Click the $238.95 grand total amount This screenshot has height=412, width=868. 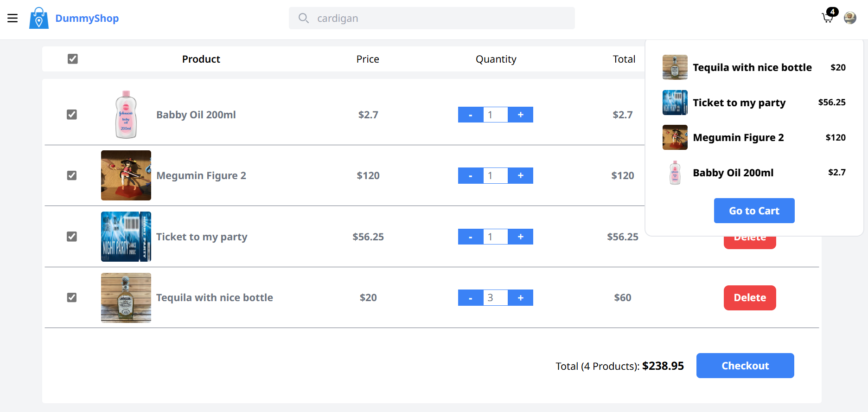[x=663, y=366]
